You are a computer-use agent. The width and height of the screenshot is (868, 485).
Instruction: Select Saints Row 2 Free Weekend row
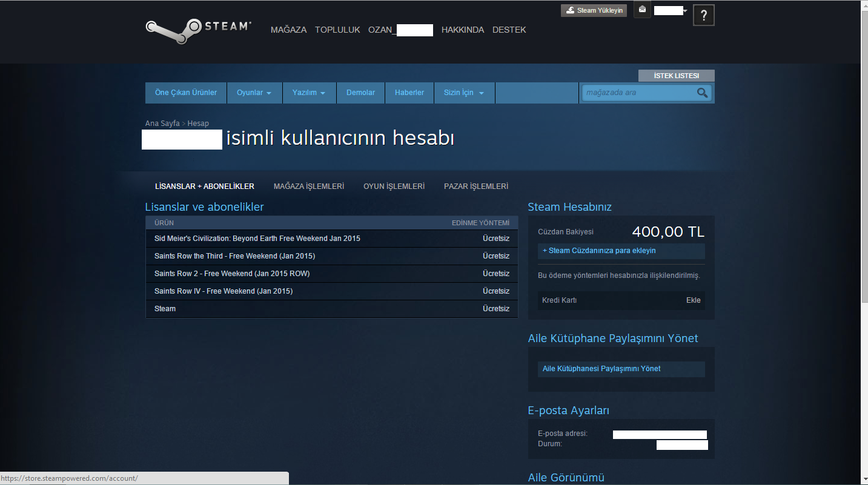coord(332,274)
